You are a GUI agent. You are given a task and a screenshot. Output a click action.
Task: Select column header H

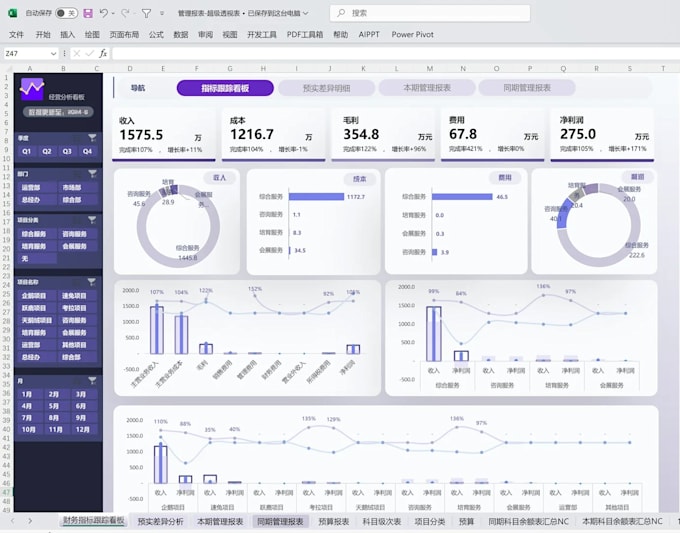click(263, 69)
